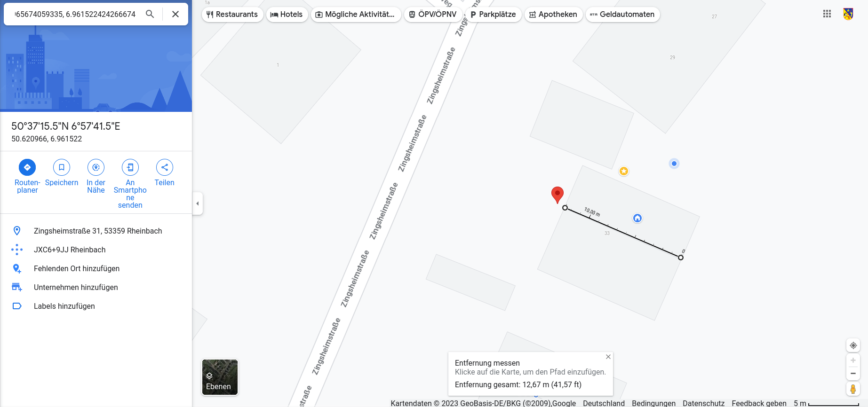The image size is (868, 407).
Task: Send to phone via An Smartphone senden
Action: pos(130,167)
